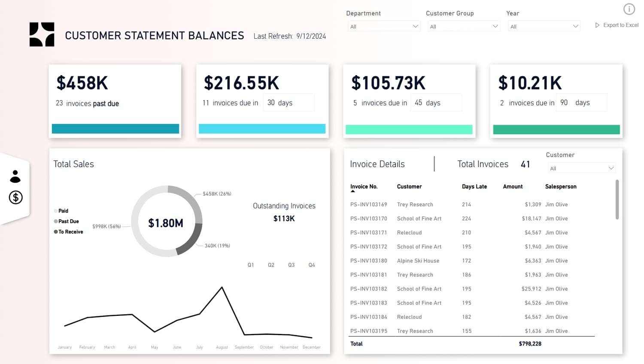Sort by Salesperson column header
Screen dimensions: 644x364
coord(561,187)
